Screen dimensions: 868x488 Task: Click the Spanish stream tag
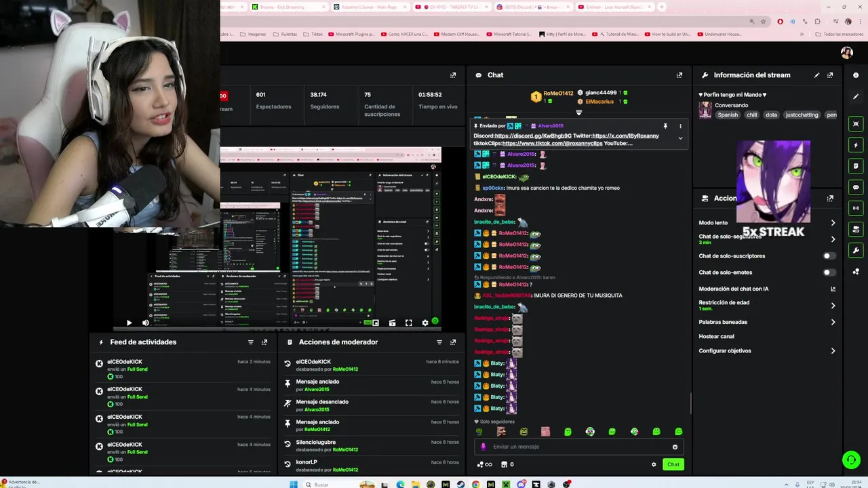click(x=728, y=115)
